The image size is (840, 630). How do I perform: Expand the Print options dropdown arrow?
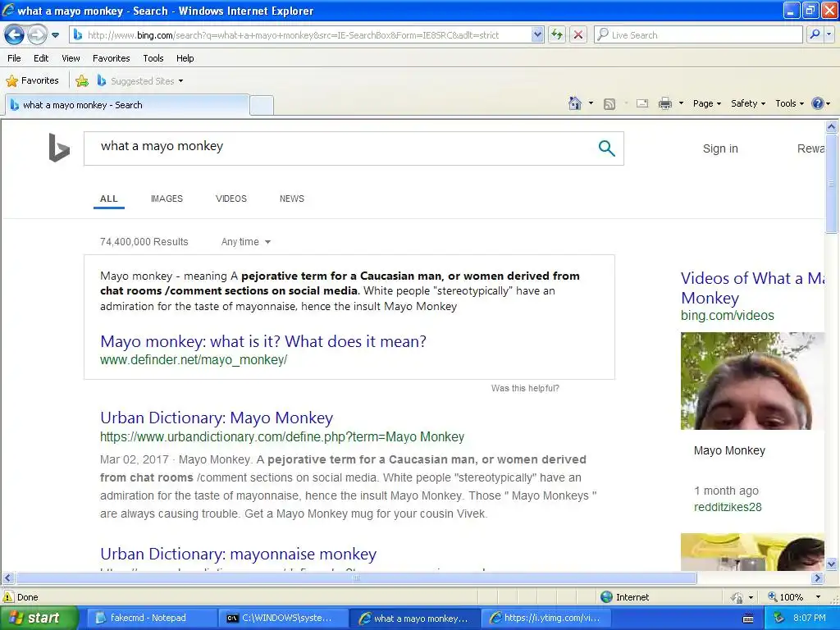pyautogui.click(x=681, y=103)
